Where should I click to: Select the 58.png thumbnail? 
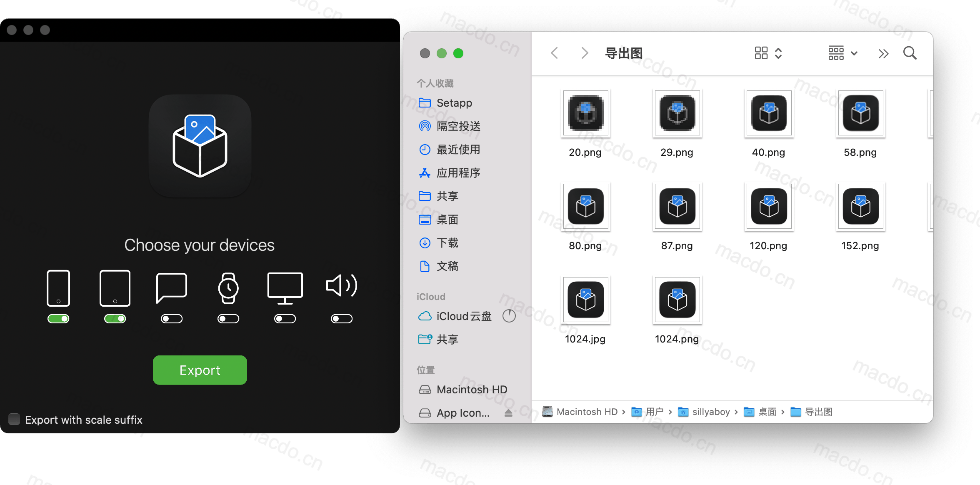tap(861, 113)
